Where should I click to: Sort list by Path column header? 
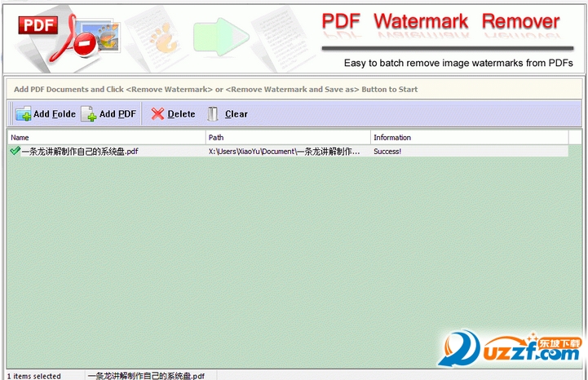[288, 137]
